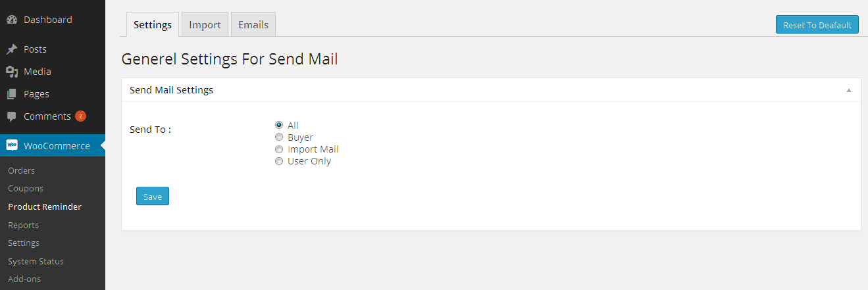
Task: Click the Reset To Deafault button
Action: pos(817,25)
